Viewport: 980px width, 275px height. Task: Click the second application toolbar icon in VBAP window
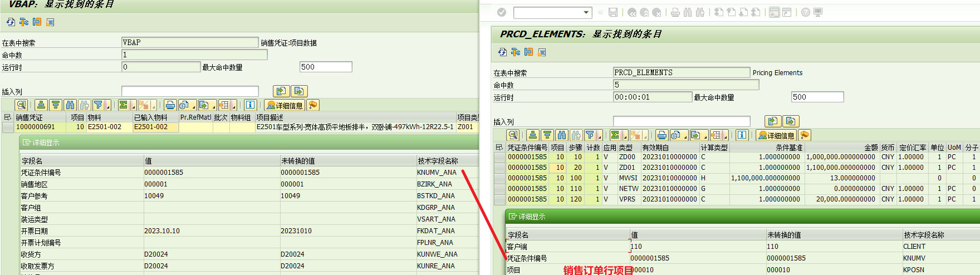tap(24, 22)
